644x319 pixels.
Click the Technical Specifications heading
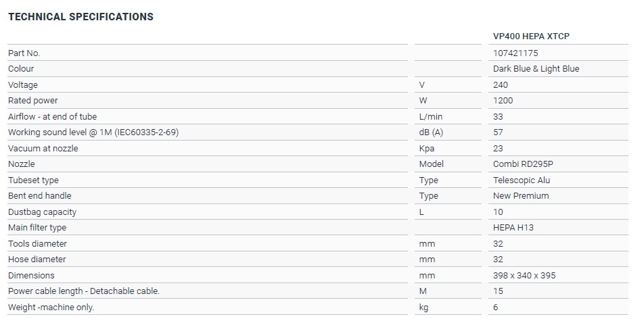tap(80, 17)
